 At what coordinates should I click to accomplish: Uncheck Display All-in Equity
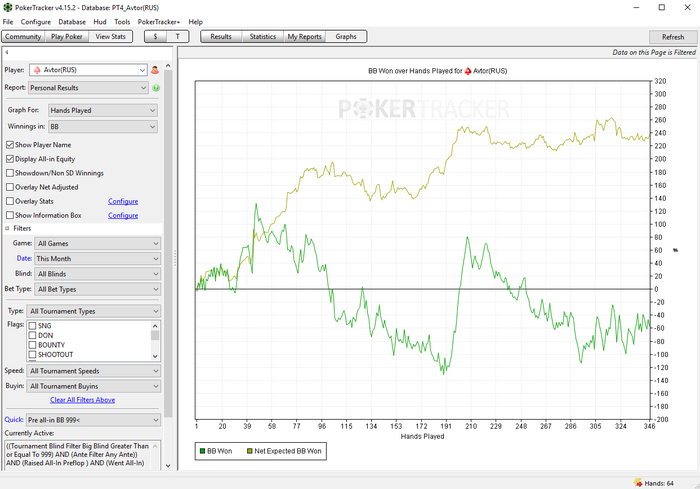(x=10, y=159)
